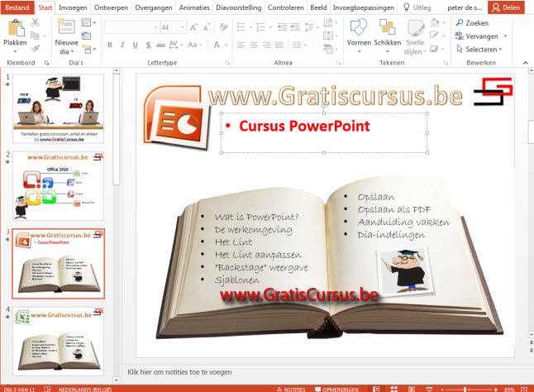The width and height of the screenshot is (534, 392).
Task: Click the Vervangen replace icon
Action: tap(459, 36)
